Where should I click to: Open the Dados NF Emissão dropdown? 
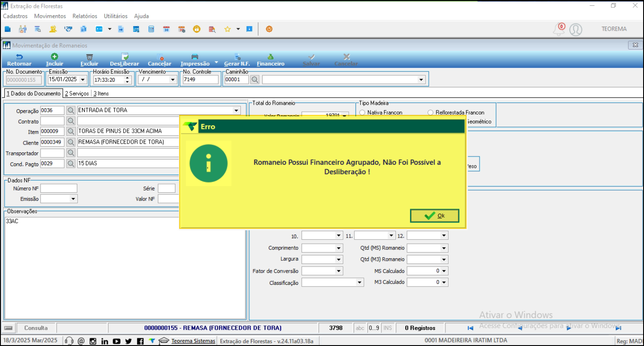pos(73,199)
